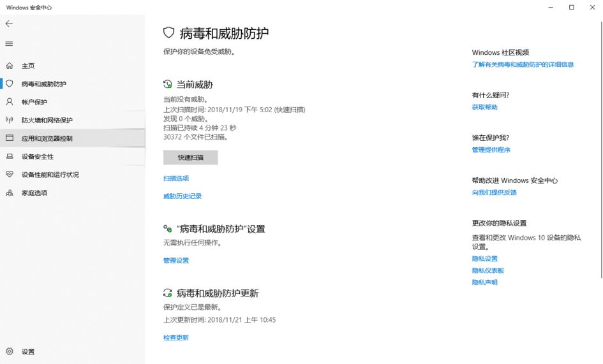The width and height of the screenshot is (603, 364).
Task: Click the laptop icon for 设备安全性
Action: 10,156
